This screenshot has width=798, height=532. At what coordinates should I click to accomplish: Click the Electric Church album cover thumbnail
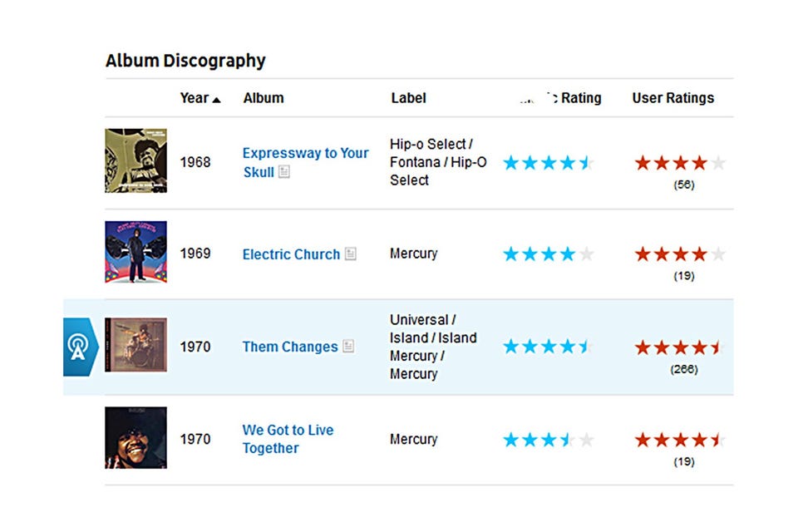pos(135,252)
